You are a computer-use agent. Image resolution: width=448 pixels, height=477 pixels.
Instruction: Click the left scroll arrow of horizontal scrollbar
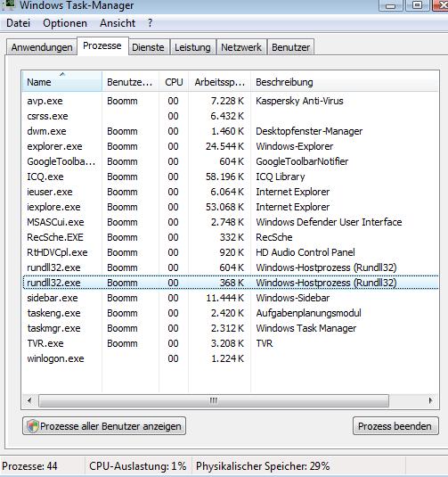click(x=29, y=400)
